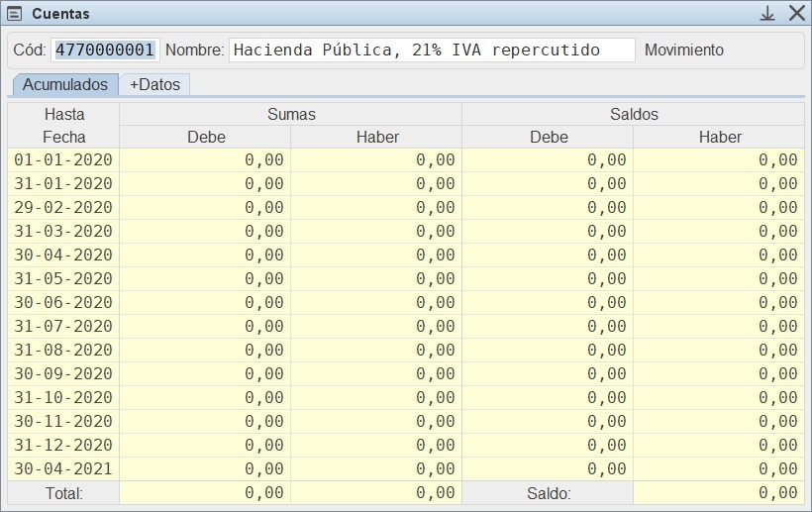The width and height of the screenshot is (812, 512).
Task: Click Saldos Haber value for 31-10-2020
Action: [x=719, y=398]
